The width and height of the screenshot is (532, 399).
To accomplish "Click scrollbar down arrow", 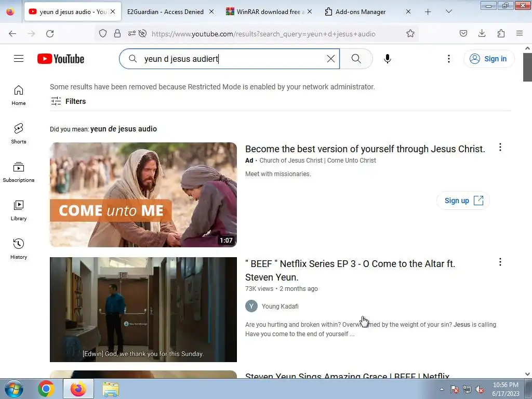I will click(x=527, y=374).
